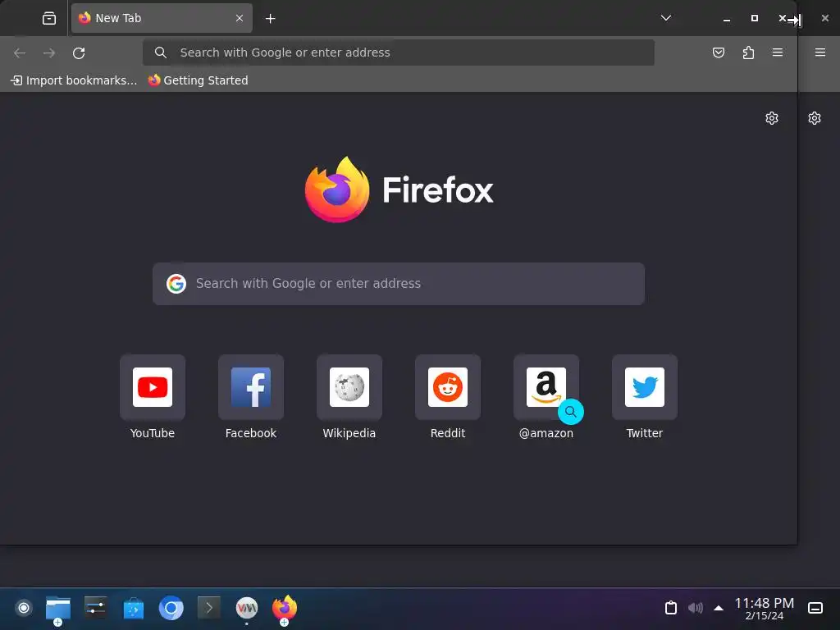Click the Firefox icon in the taskbar
Screen dimensions: 840x630
click(285, 609)
